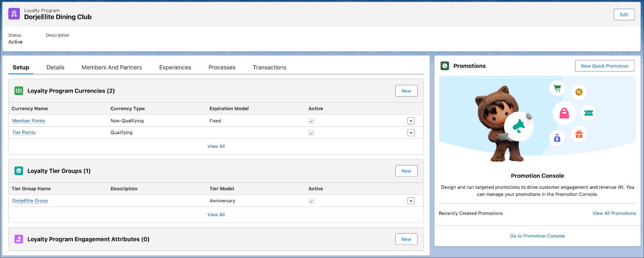Click View All under Tier Groups
The image size is (644, 258).
pyautogui.click(x=216, y=215)
